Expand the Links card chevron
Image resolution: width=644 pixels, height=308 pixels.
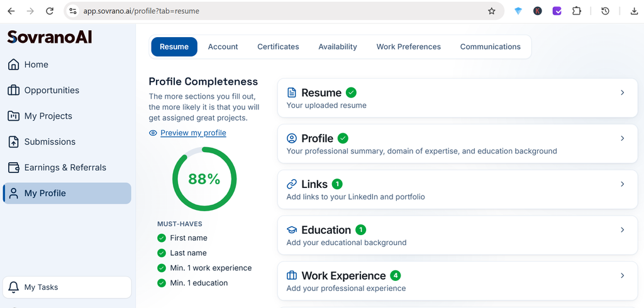pyautogui.click(x=622, y=184)
